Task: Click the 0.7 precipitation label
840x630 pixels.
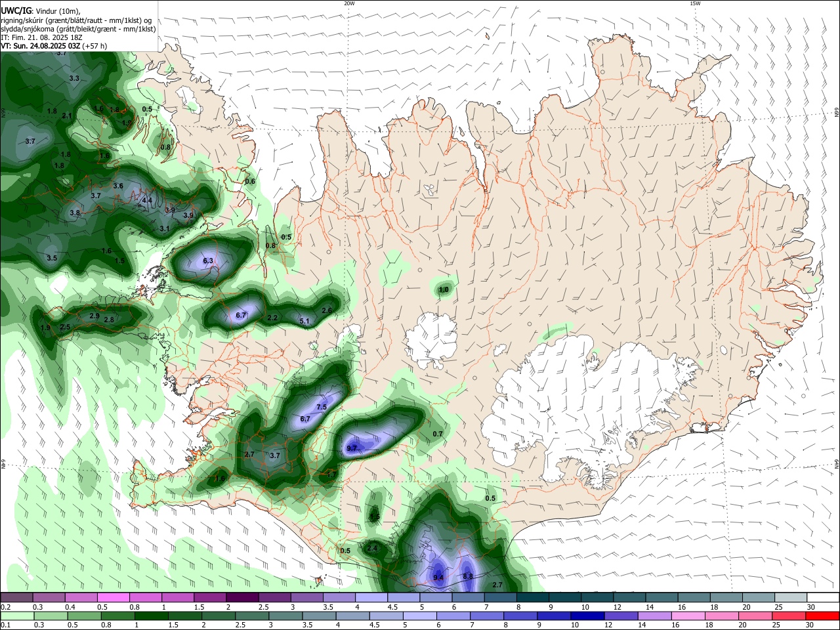Action: [438, 434]
